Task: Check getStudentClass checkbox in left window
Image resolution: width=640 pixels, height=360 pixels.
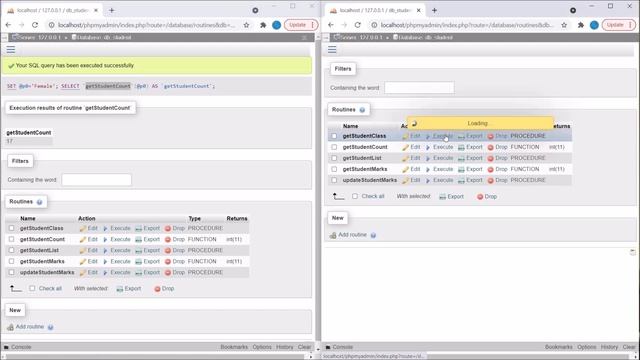Action: (x=11, y=228)
